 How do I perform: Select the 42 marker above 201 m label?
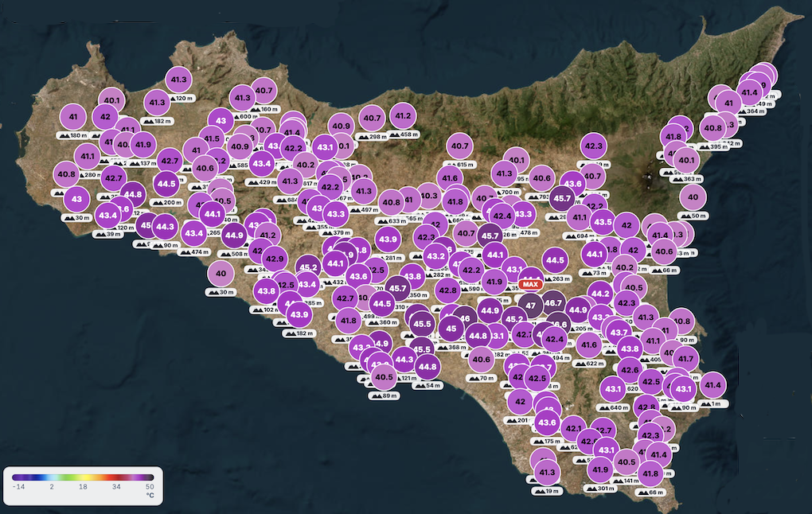point(521,401)
